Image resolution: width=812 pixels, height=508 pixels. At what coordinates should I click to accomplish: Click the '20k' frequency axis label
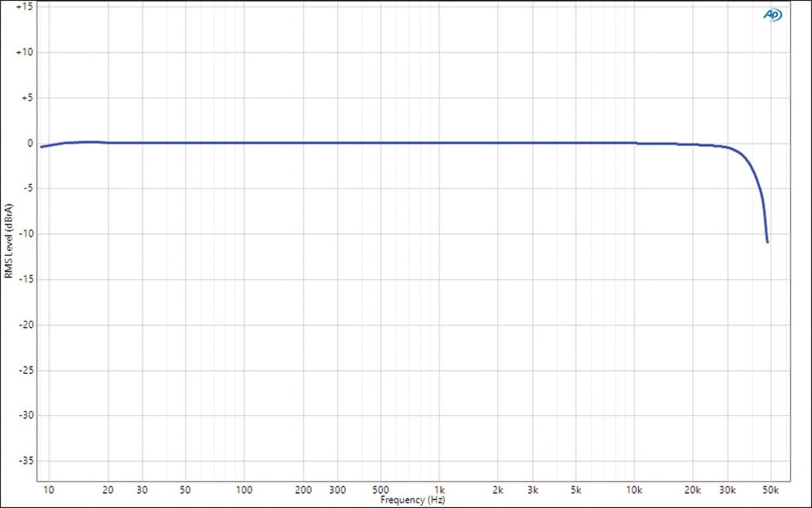tap(693, 490)
